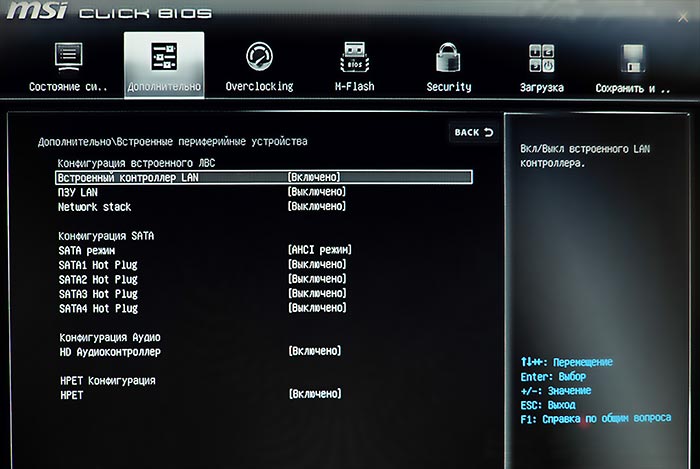
Task: Toggle ПЗУ LAN [Выключено] value
Action: click(317, 192)
